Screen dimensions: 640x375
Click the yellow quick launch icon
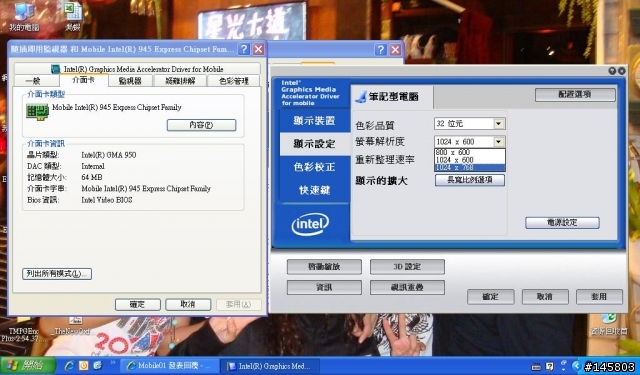84,366
